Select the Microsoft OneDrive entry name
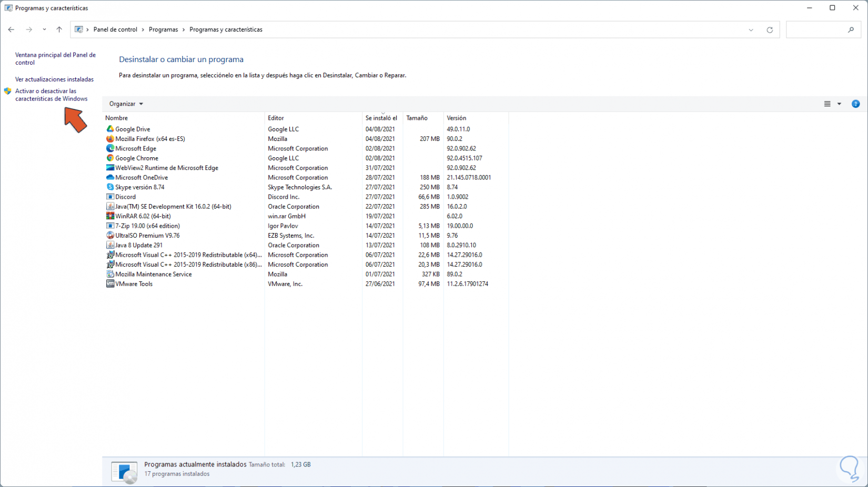This screenshot has width=868, height=487. 142,177
